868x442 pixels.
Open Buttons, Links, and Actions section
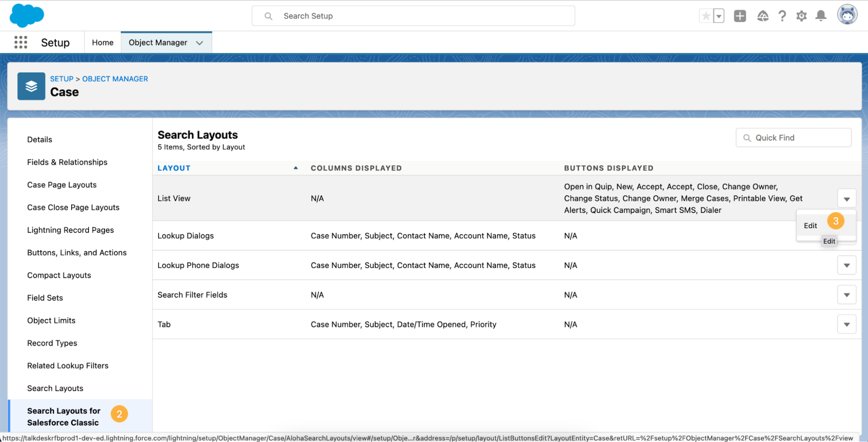point(77,252)
